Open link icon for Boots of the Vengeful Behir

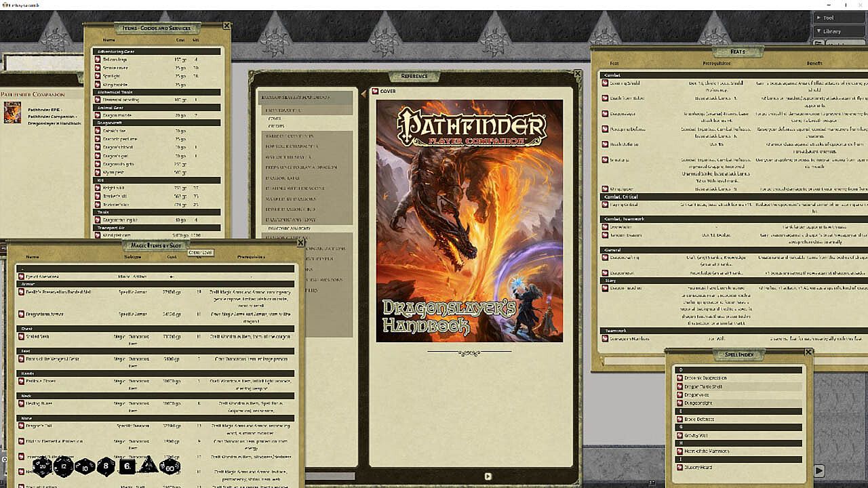21,359
